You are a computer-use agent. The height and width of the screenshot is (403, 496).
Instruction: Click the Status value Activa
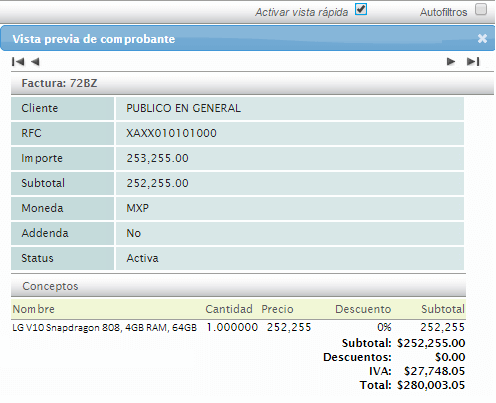(x=142, y=258)
